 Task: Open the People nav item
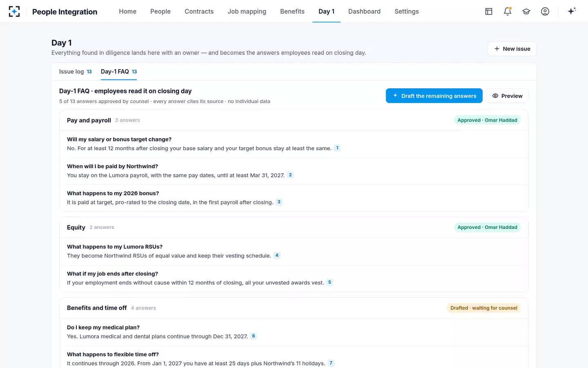pos(160,11)
